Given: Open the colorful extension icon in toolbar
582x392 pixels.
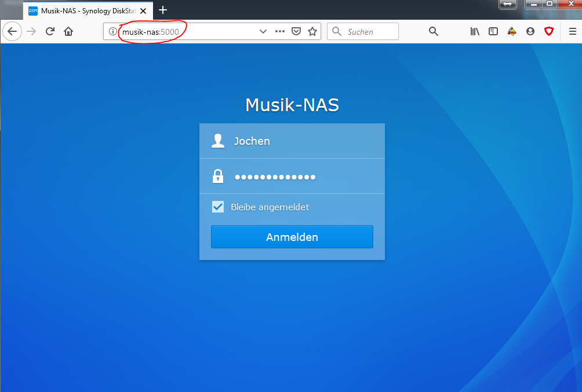Looking at the screenshot, I should [x=512, y=31].
